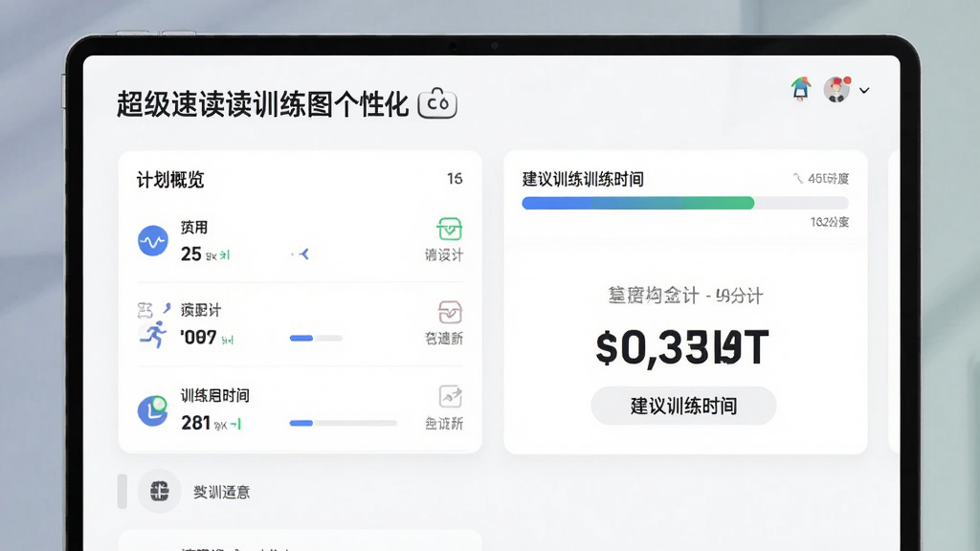This screenshot has height=551, width=980.
Task: Select the progress bar in row 281
Action: 344,423
